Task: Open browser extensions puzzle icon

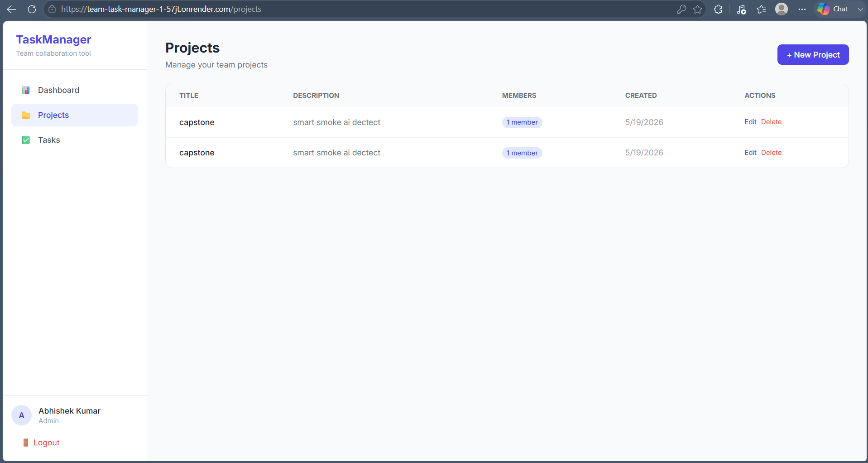Action: click(x=718, y=9)
